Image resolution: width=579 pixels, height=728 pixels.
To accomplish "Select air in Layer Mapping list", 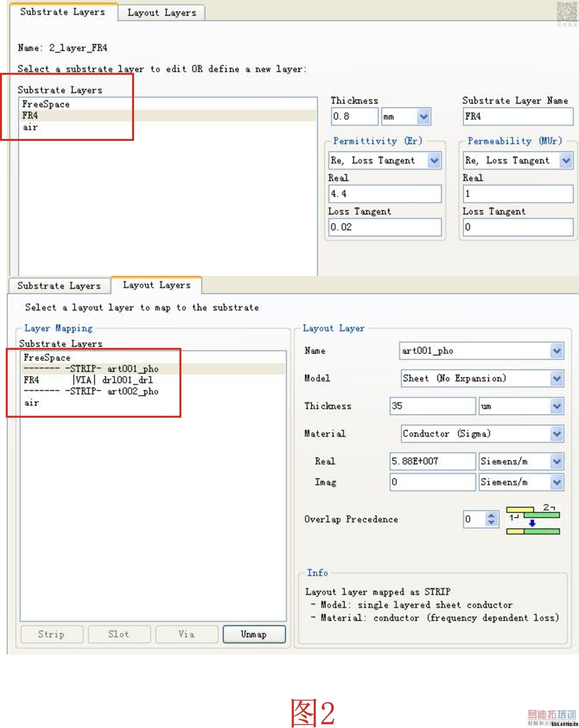I will (x=153, y=403).
